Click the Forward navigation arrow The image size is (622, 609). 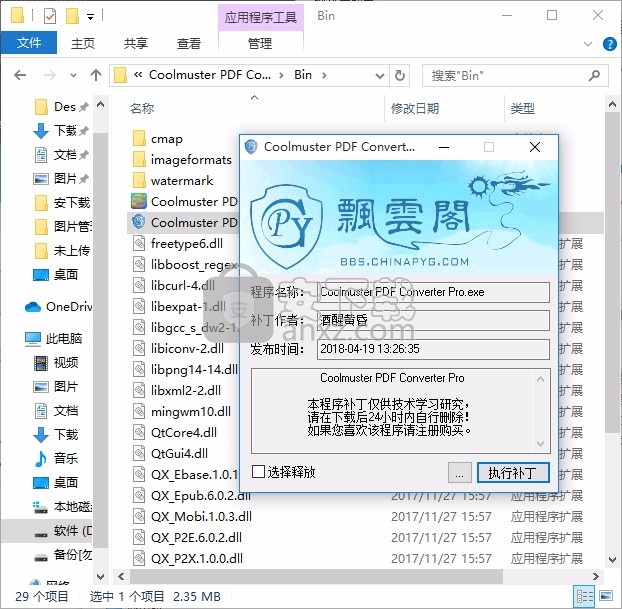pyautogui.click(x=49, y=75)
